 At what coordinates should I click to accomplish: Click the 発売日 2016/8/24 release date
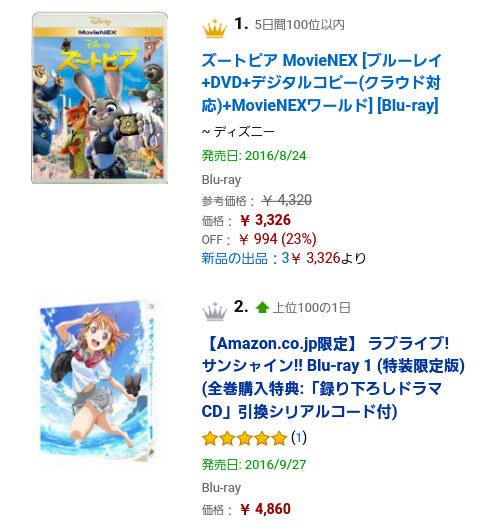[254, 156]
